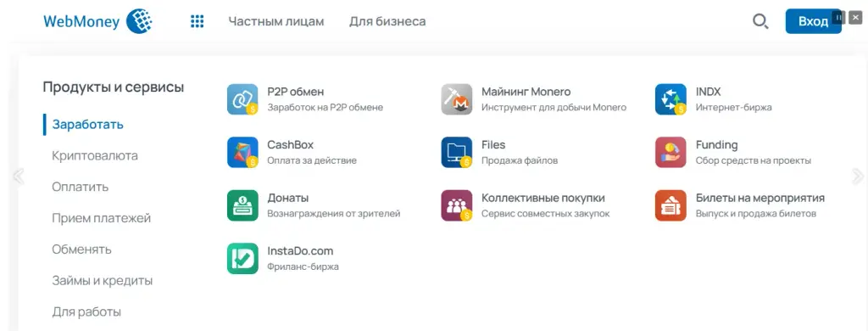868x331 pixels.
Task: Click the text Интернет-биржа
Action: (733, 108)
